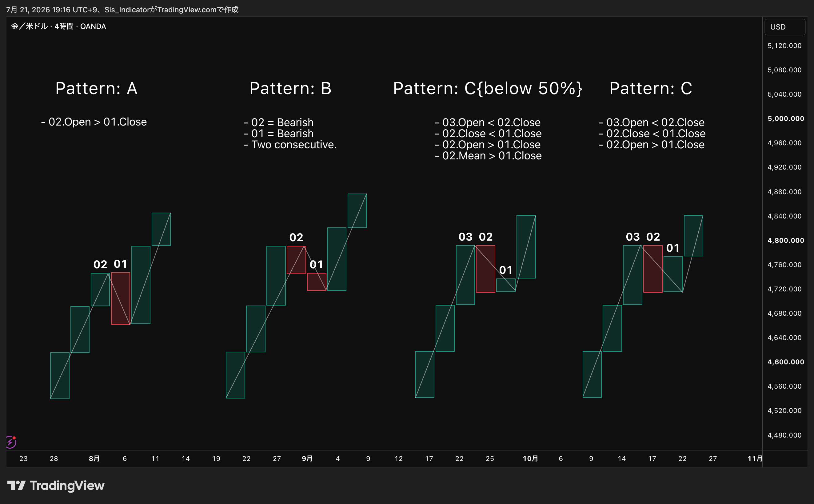Image resolution: width=814 pixels, height=504 pixels.
Task: Click the 11月 date on time axis
Action: coord(755,458)
